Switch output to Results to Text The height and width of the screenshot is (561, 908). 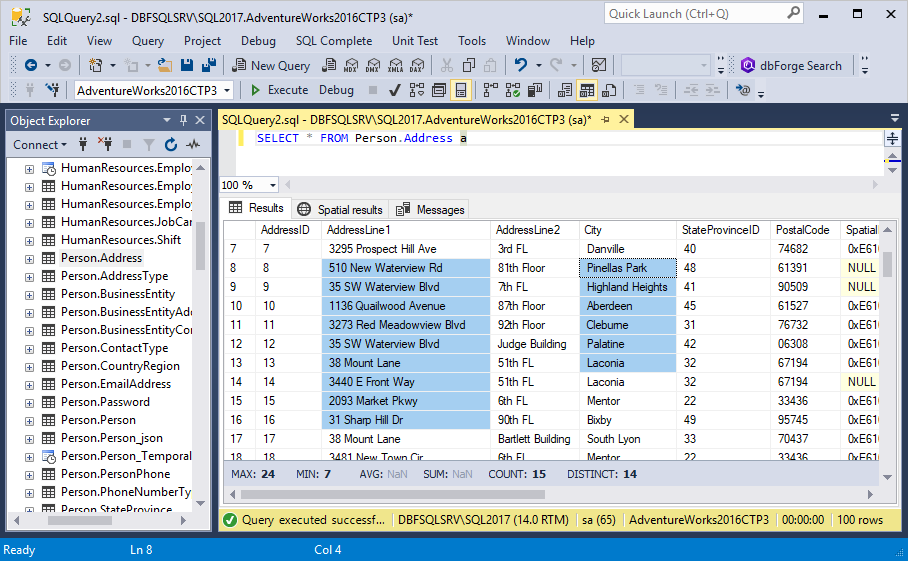click(x=565, y=90)
